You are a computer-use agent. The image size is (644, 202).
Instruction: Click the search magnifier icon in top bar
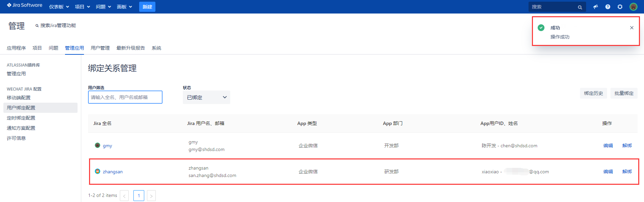pyautogui.click(x=580, y=7)
